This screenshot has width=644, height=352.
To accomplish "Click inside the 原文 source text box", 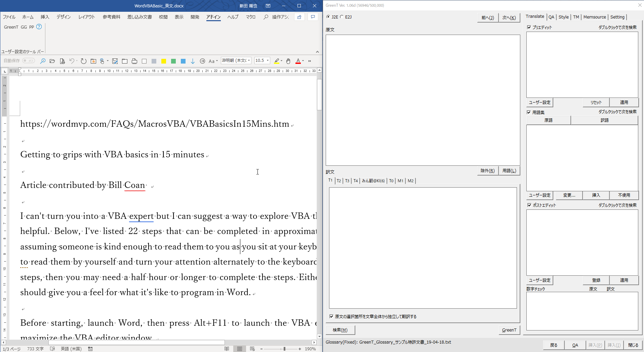I will click(422, 100).
